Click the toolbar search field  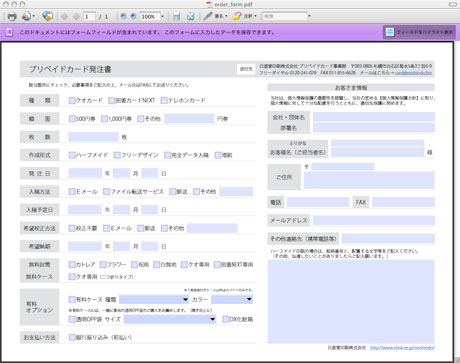[284, 16]
